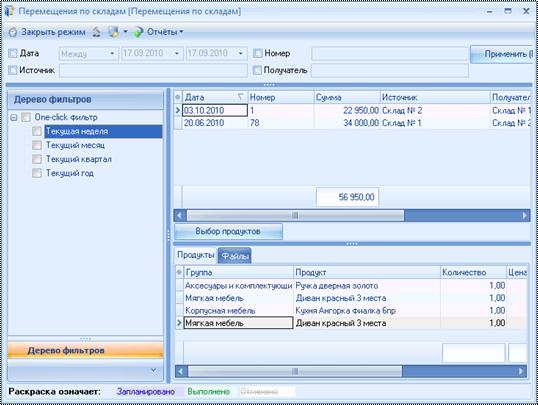Switch to the Файлы tab
Image resolution: width=538 pixels, height=405 pixels.
[x=235, y=256]
